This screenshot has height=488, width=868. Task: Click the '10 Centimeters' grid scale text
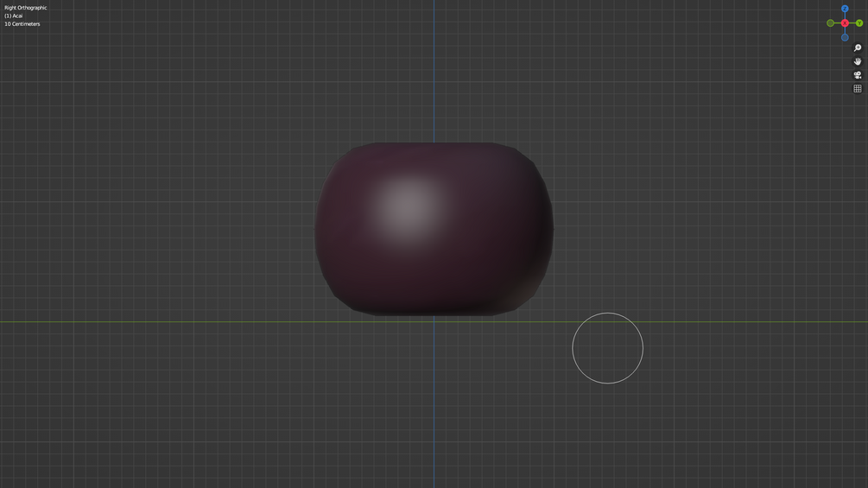click(x=22, y=24)
